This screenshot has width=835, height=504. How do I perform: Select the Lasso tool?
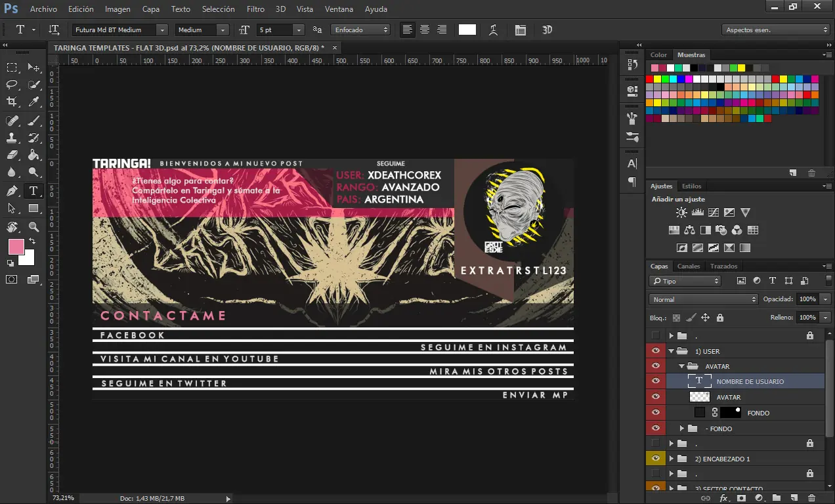point(12,85)
